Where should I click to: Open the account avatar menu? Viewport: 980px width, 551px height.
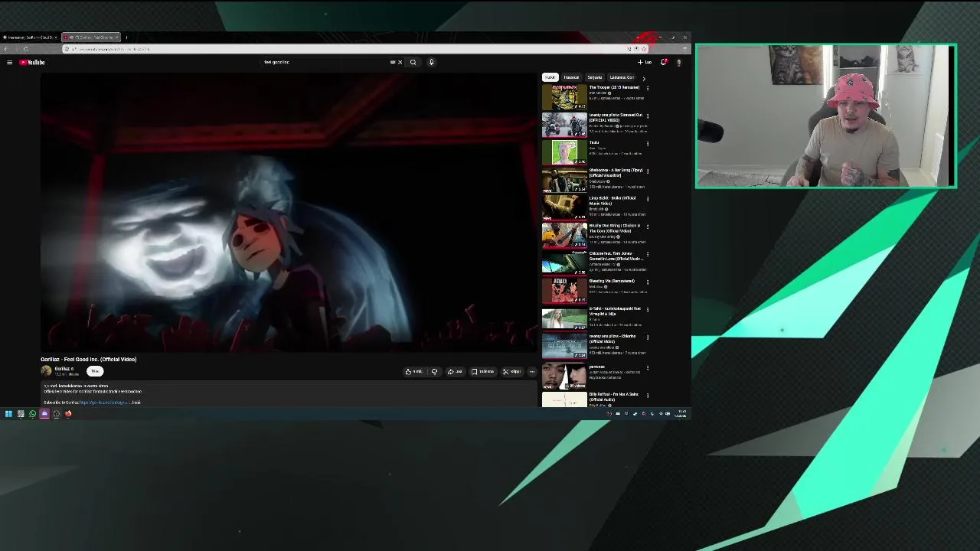click(678, 62)
